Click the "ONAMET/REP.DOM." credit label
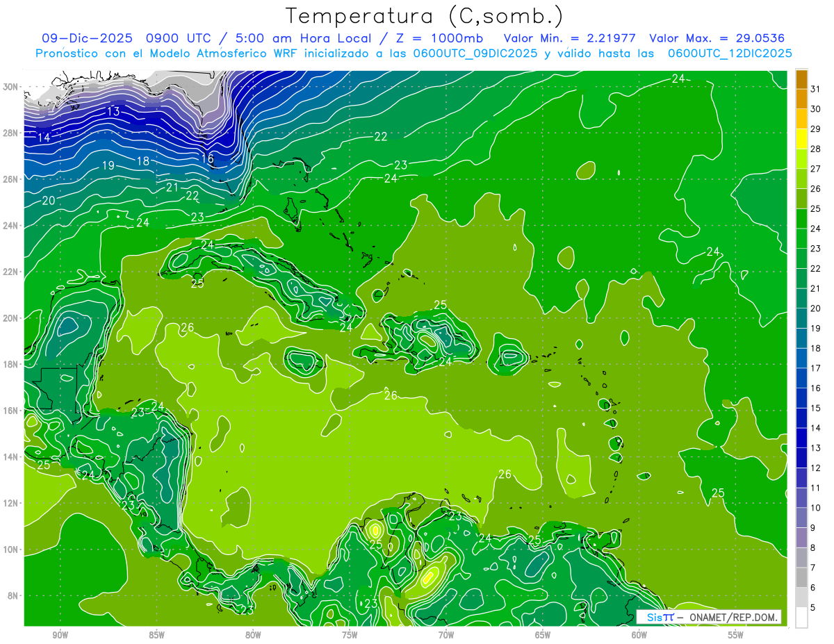 [734, 617]
